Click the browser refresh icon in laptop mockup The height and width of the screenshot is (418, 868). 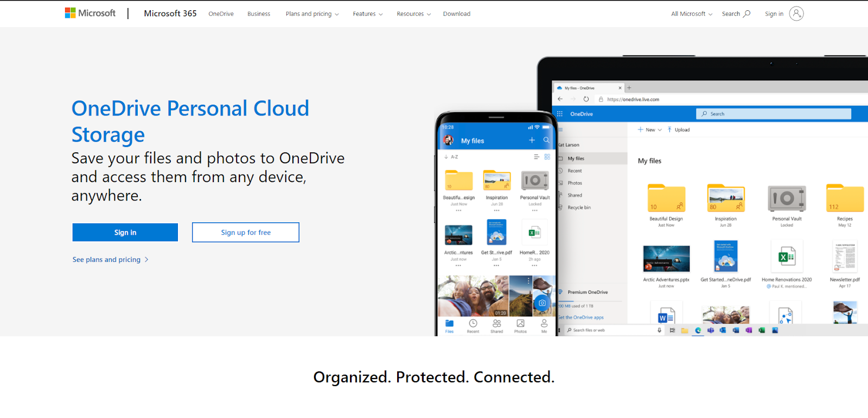586,99
